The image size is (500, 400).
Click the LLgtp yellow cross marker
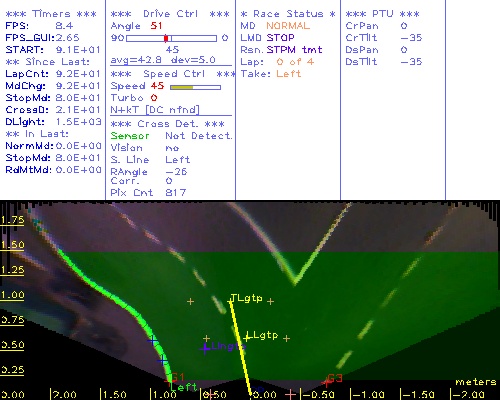(x=247, y=338)
